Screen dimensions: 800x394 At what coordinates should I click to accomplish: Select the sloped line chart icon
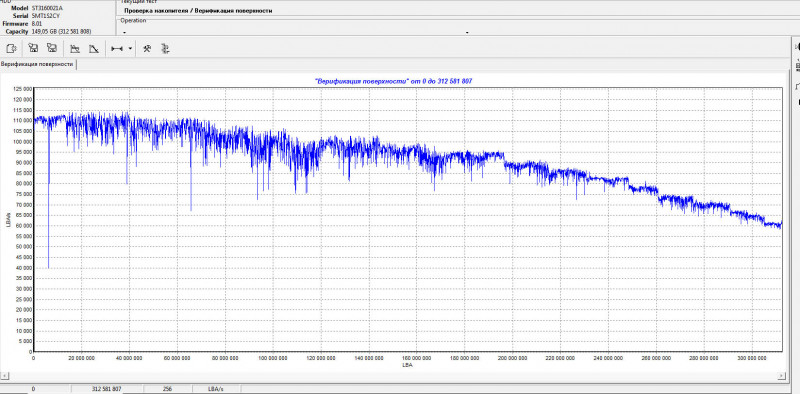(x=93, y=49)
